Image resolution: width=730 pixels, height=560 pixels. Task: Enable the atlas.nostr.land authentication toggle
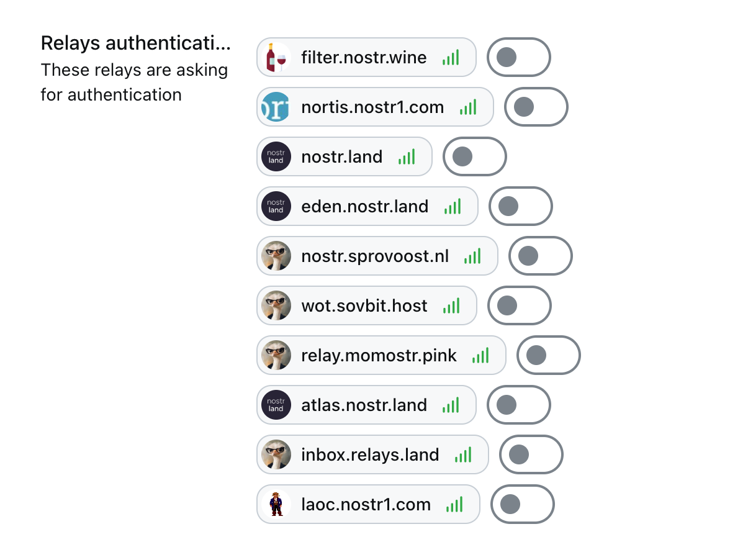518,405
